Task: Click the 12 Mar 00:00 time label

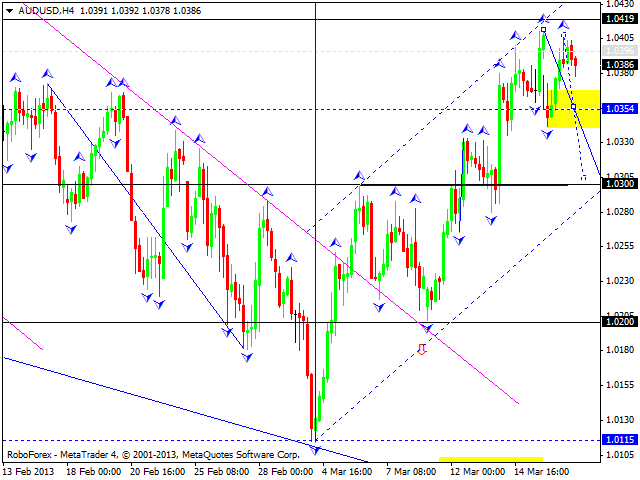Action: pos(477,471)
